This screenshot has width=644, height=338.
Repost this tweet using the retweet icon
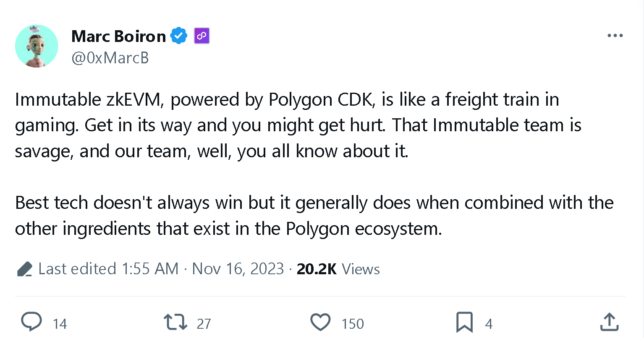pos(175,322)
